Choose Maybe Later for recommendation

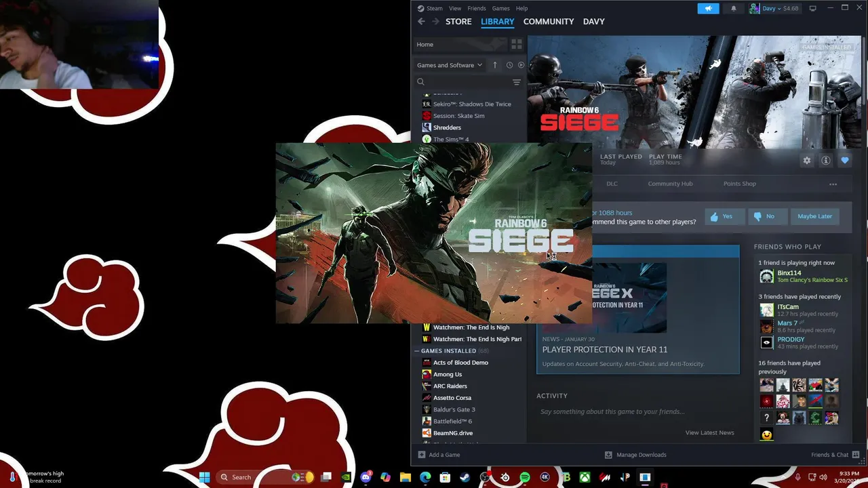814,216
